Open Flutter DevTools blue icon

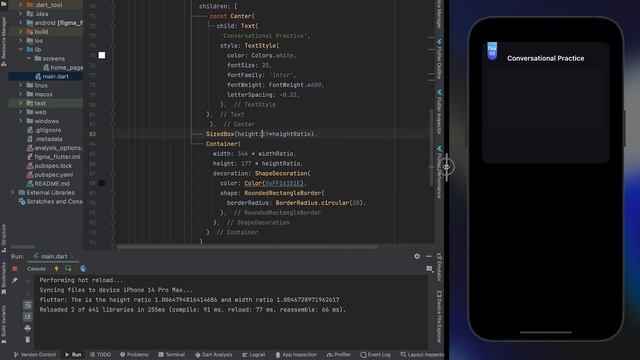tap(83, 269)
